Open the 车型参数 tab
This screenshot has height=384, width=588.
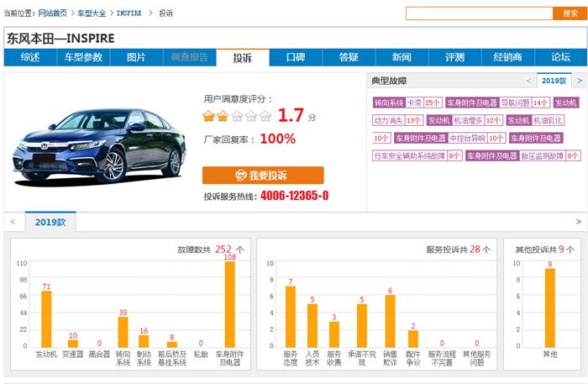pos(83,57)
